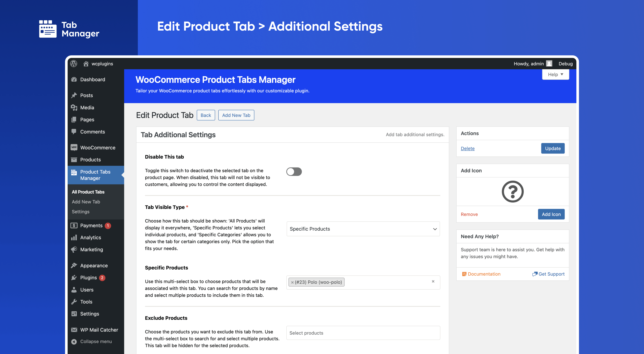Click the Delete link
The height and width of the screenshot is (354, 644).
tap(468, 148)
